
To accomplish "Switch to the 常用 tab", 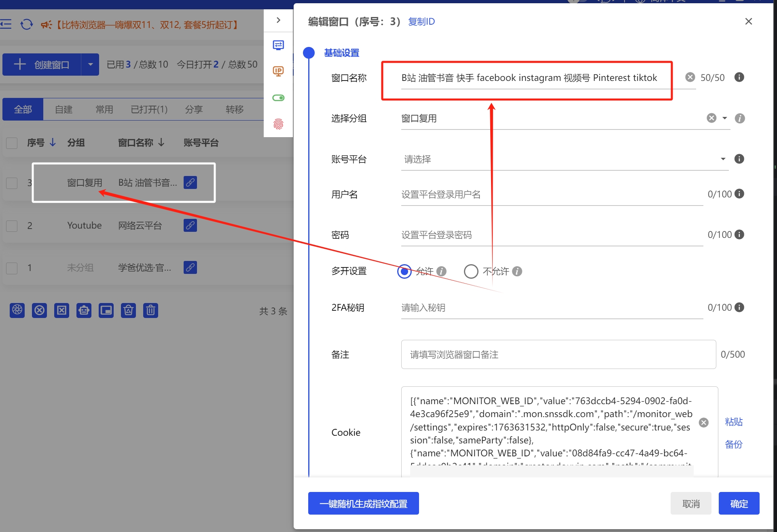I will (104, 109).
